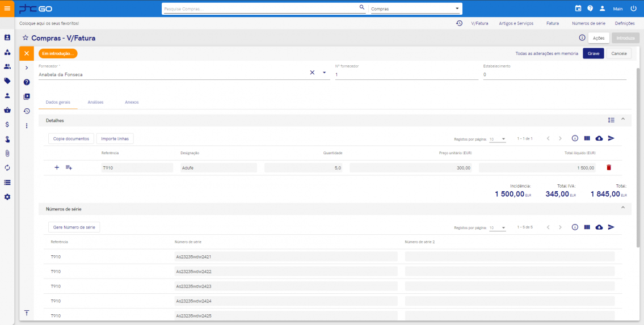Screen dimensions: 644x325
Task: Click the Grave button
Action: 594,53
